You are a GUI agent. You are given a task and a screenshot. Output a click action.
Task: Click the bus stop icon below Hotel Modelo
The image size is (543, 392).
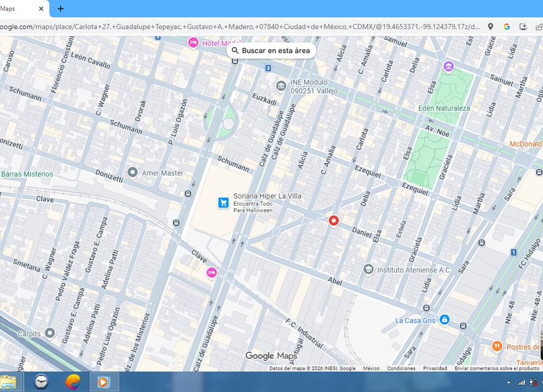[x=235, y=62]
